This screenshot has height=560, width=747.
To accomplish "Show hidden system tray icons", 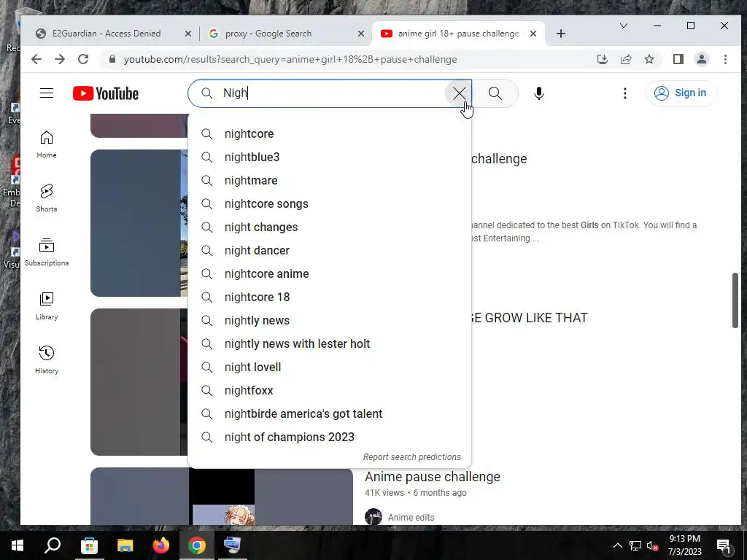I will coord(617,545).
